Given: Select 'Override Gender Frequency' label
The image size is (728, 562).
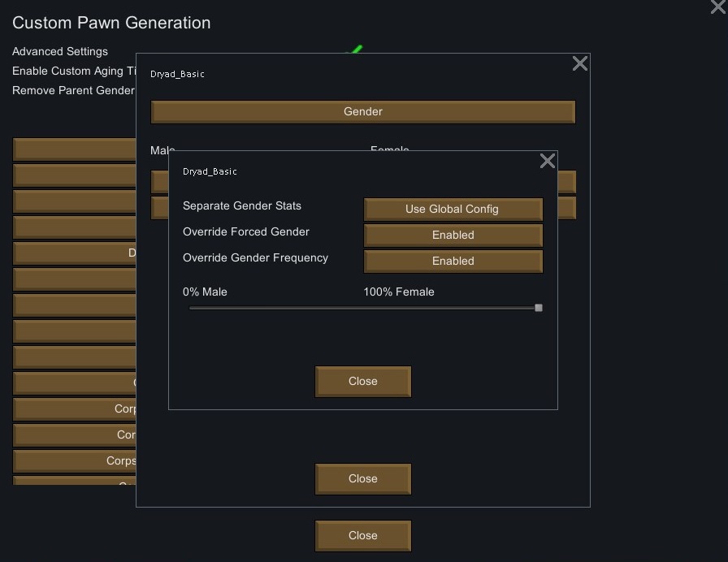Looking at the screenshot, I should [255, 257].
